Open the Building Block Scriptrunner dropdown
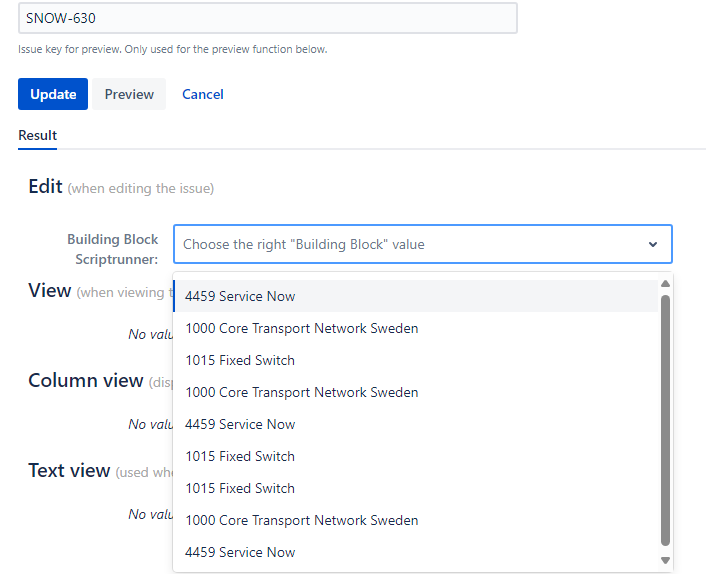The height and width of the screenshot is (579, 706). tap(422, 244)
